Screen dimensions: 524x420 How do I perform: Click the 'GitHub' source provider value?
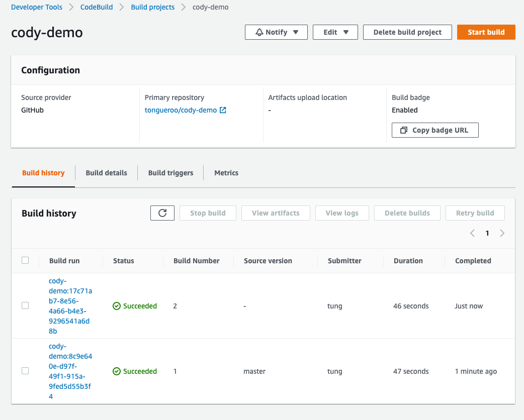(32, 110)
